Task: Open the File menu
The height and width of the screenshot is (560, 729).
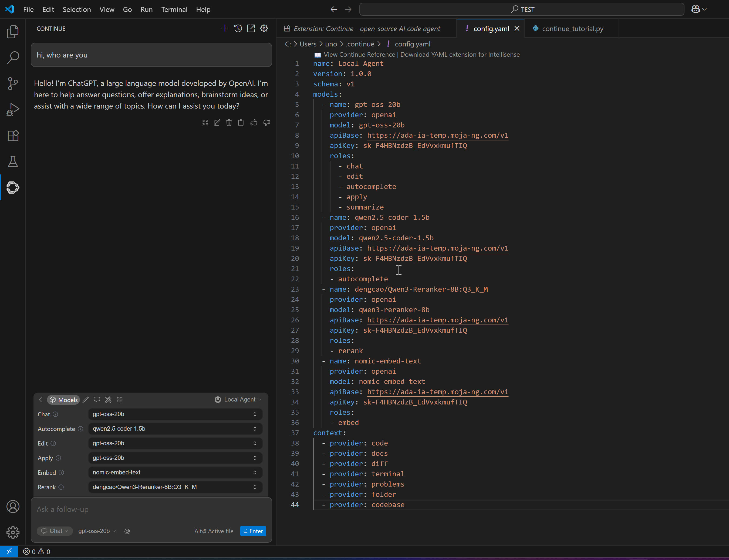Action: (x=28, y=9)
